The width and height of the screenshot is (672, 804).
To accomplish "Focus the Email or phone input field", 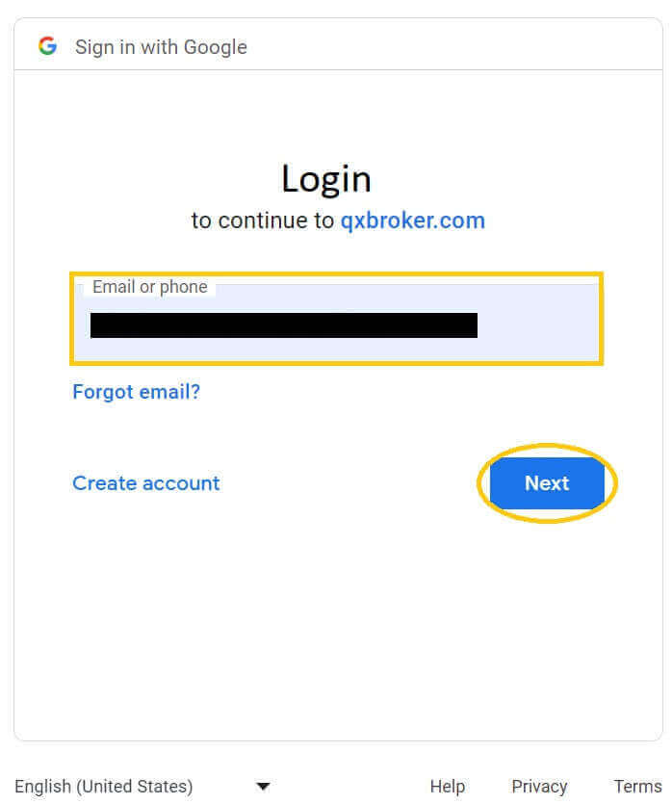I will pos(336,319).
